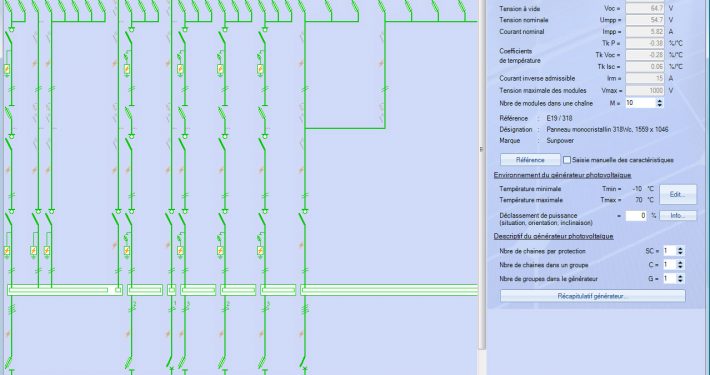
Task: Select the second lower-row yellow surge arrester from the left
Action: [x=34, y=250]
